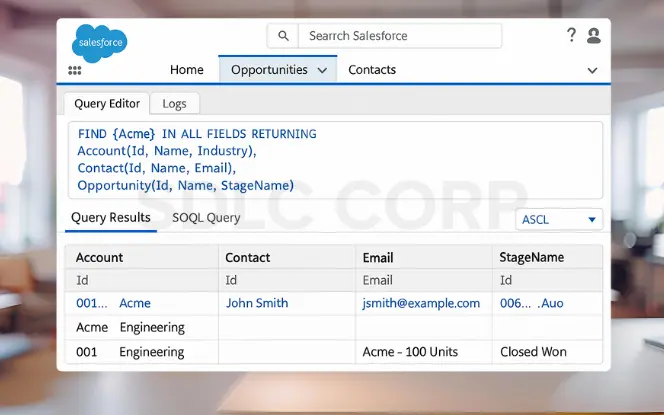Open the App Launcher dots grid
This screenshot has height=415, width=664.
(x=75, y=70)
